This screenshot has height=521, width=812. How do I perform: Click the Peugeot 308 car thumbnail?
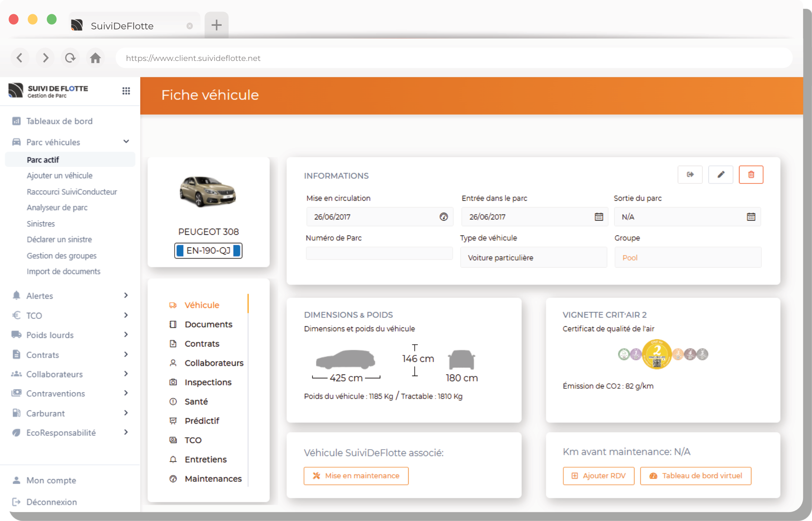(208, 191)
